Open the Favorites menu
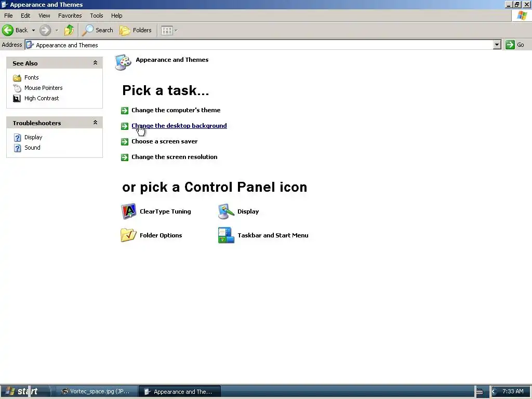 coord(70,16)
